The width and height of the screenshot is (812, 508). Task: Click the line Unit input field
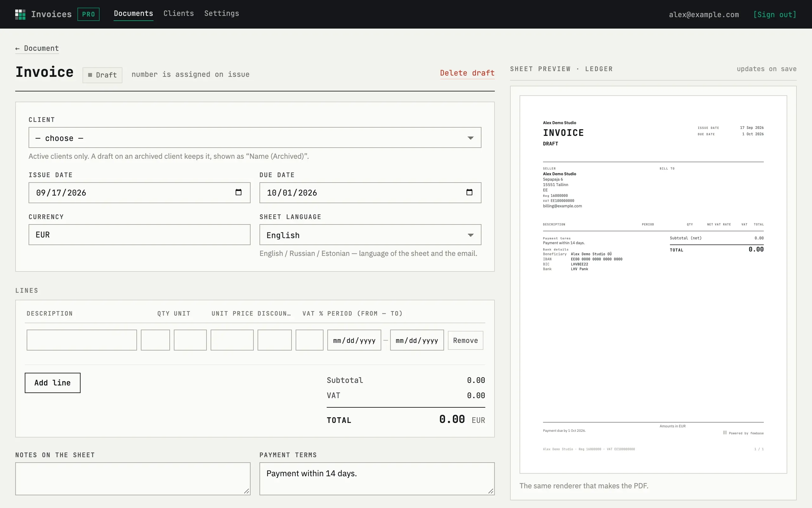coord(190,340)
